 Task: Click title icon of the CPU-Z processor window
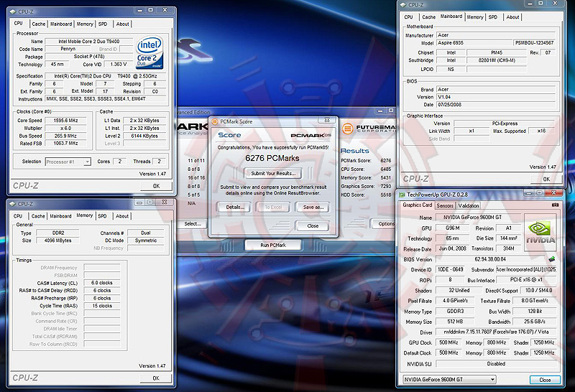[14, 11]
